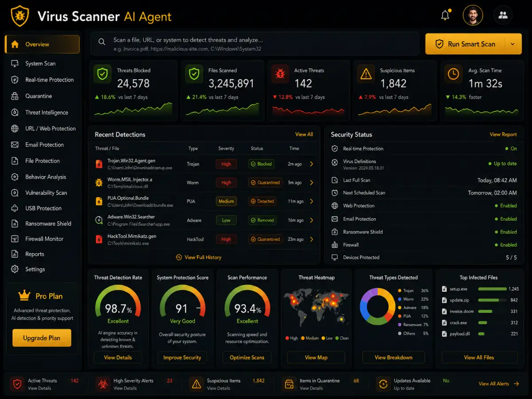
Task: Click the Avg. Scan Time clock icon
Action: click(x=453, y=74)
